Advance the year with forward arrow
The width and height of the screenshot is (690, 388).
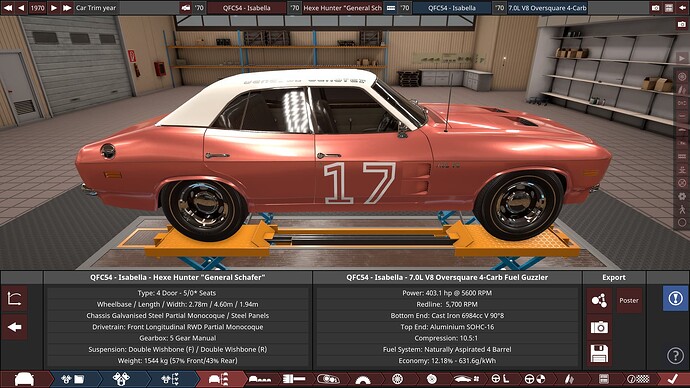(54, 7)
